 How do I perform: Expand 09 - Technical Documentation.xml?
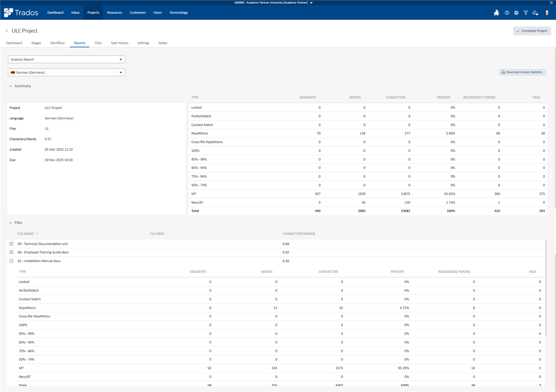tap(11, 243)
